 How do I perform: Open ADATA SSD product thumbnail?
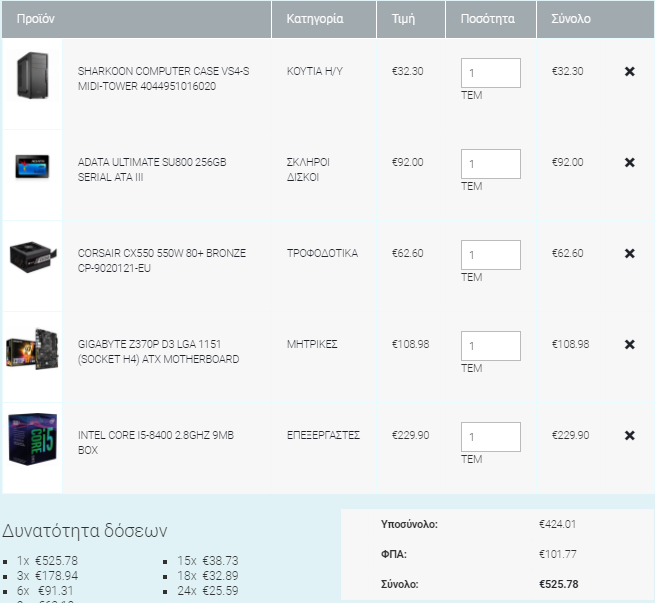[32, 166]
